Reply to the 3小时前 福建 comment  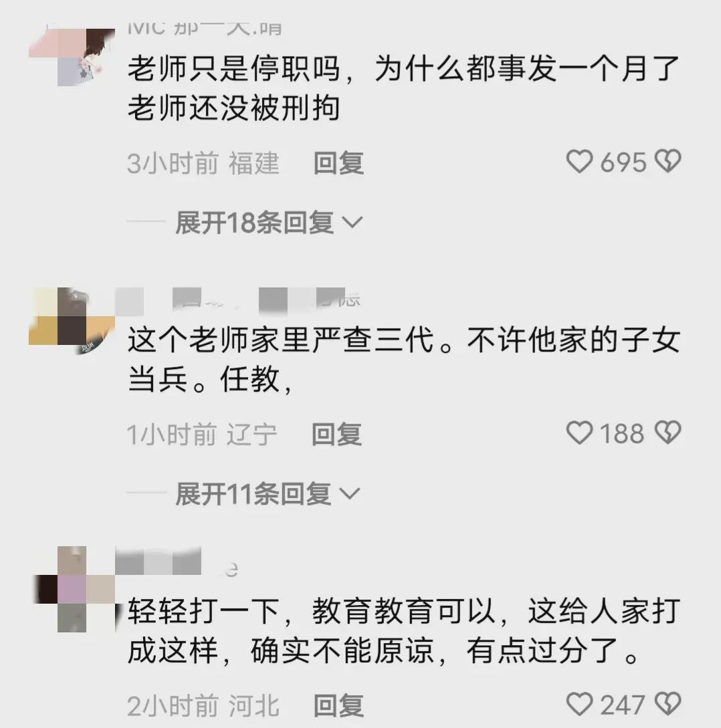[338, 163]
